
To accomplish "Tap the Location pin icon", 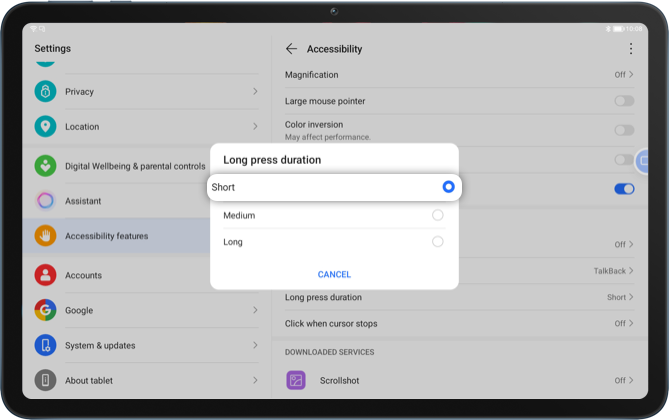I will click(x=45, y=127).
